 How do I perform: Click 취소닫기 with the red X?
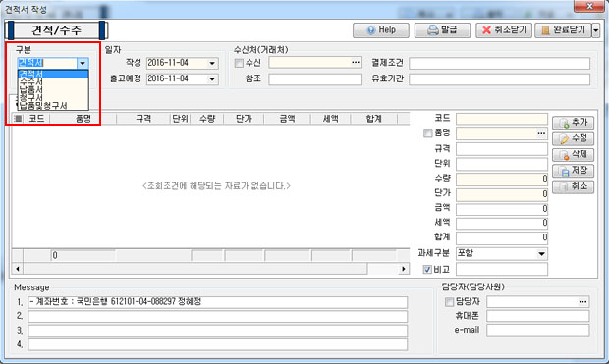coord(504,30)
